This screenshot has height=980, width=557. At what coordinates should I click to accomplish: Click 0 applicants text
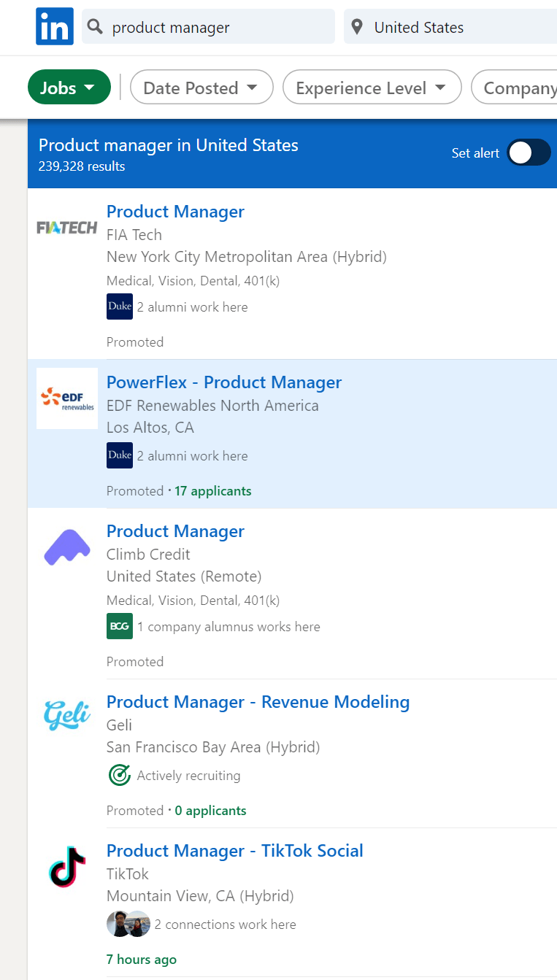[211, 811]
